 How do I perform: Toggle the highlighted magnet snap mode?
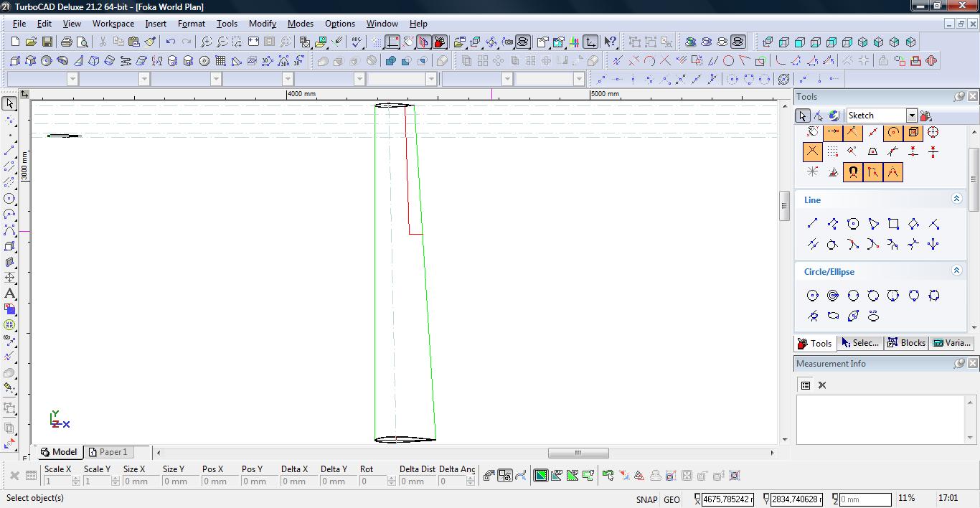coord(852,172)
